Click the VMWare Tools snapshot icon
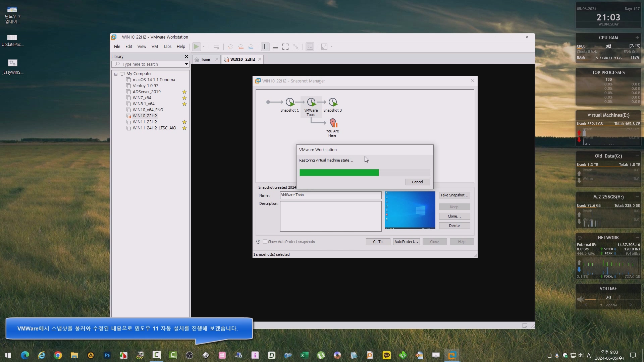644x362 pixels. 311,102
